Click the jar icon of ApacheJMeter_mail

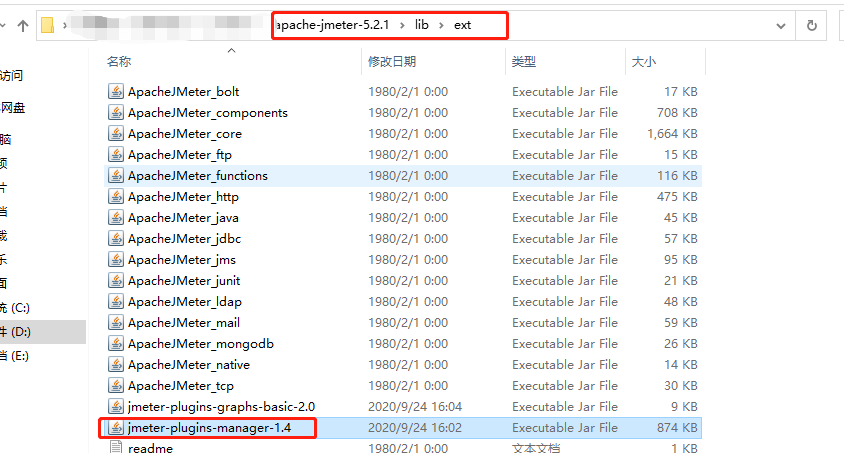tap(116, 322)
